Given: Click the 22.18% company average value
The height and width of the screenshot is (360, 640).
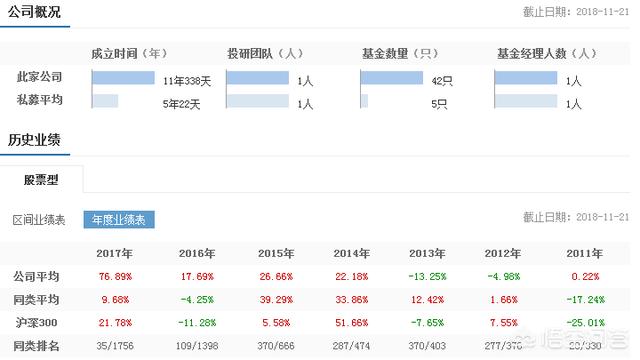Looking at the screenshot, I should click(x=352, y=277).
